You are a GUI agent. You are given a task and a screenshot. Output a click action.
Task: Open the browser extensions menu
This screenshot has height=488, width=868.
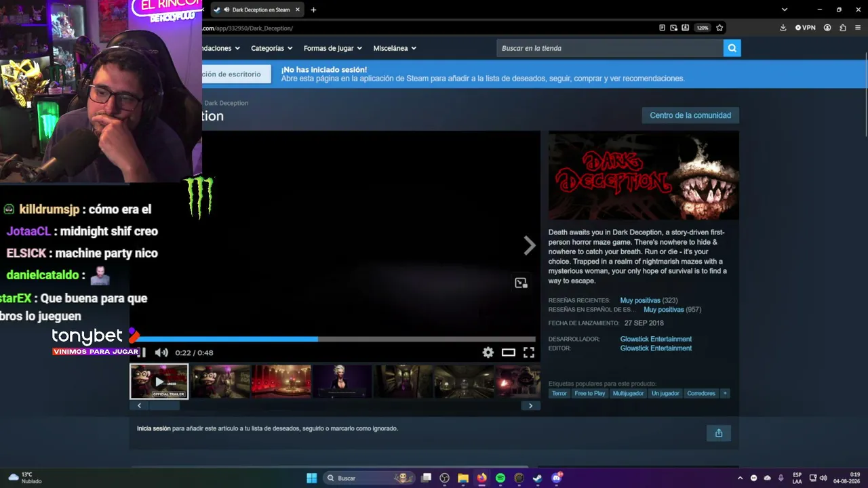(x=843, y=28)
